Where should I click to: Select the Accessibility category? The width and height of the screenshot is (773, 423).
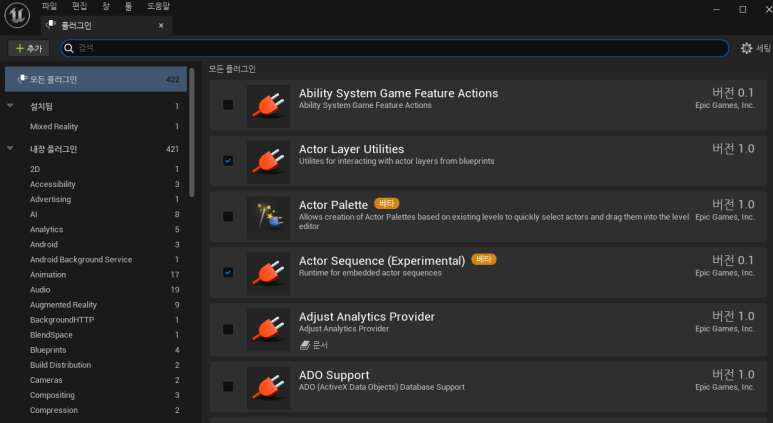pos(96,184)
